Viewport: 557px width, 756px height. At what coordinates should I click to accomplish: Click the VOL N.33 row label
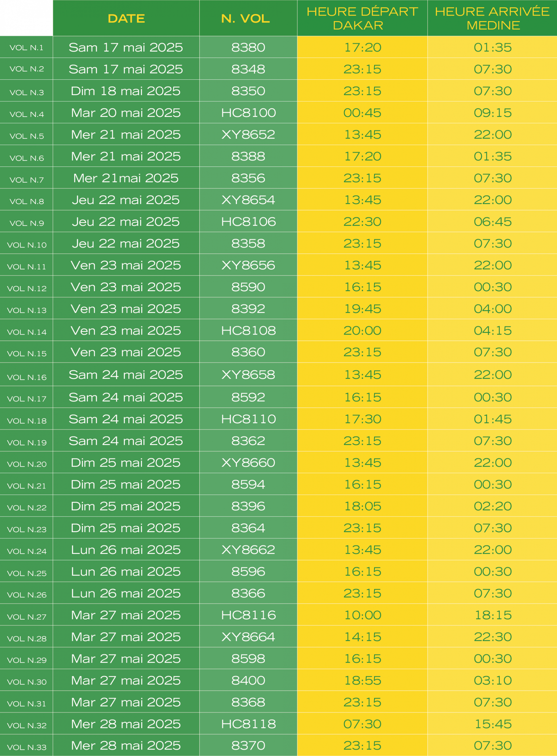click(x=27, y=747)
